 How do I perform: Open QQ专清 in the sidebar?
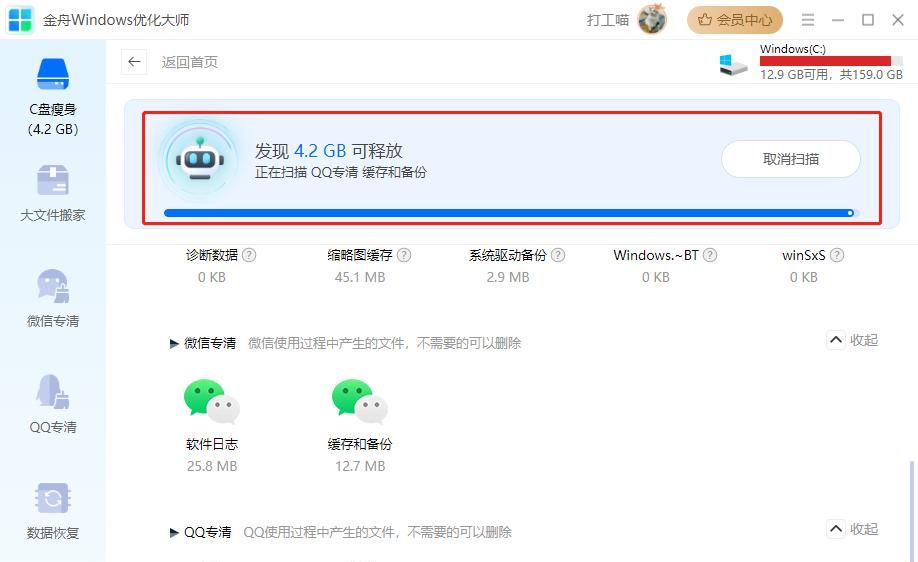click(53, 404)
